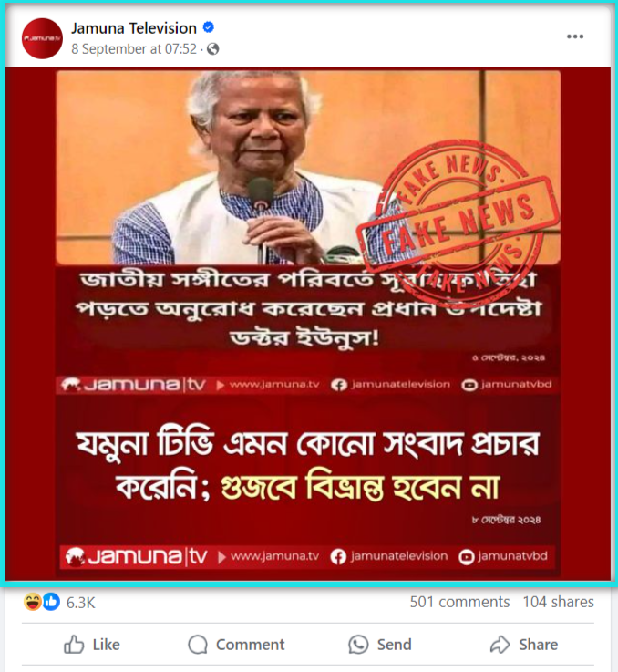Click the Share arrow button
This screenshot has height=672, width=618.
524,644
